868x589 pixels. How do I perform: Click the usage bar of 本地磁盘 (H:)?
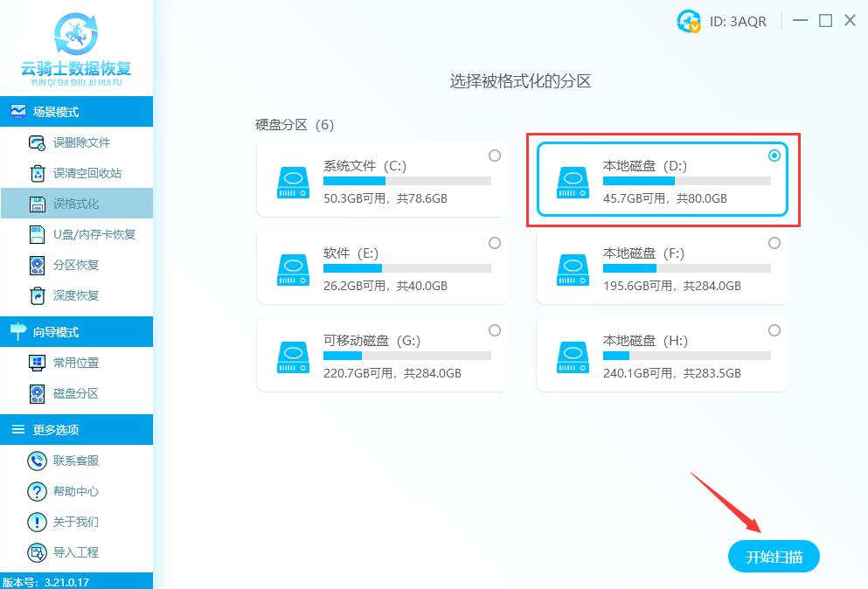click(x=687, y=356)
